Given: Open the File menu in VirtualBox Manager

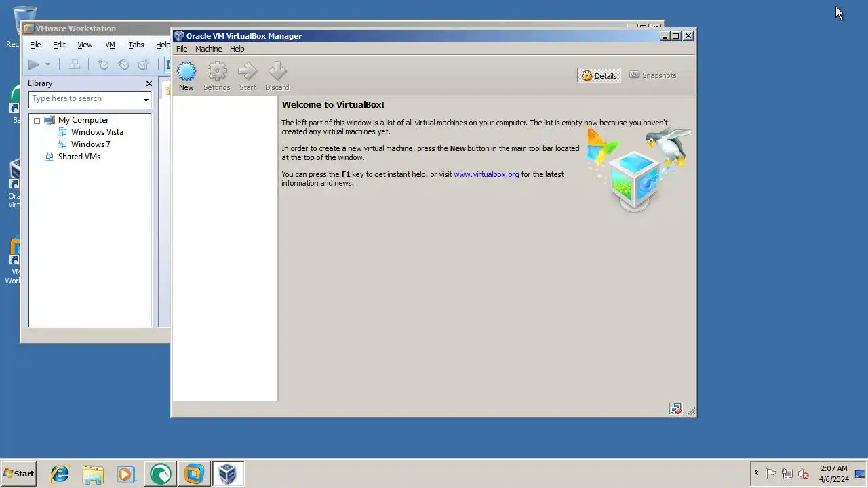Looking at the screenshot, I should point(182,49).
